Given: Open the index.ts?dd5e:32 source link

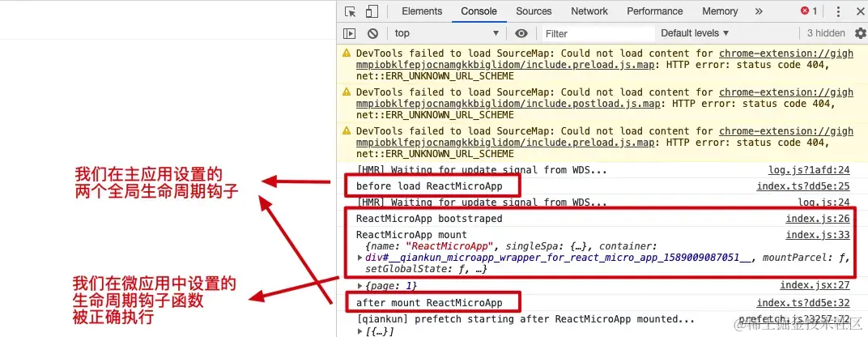Looking at the screenshot, I should click(803, 303).
